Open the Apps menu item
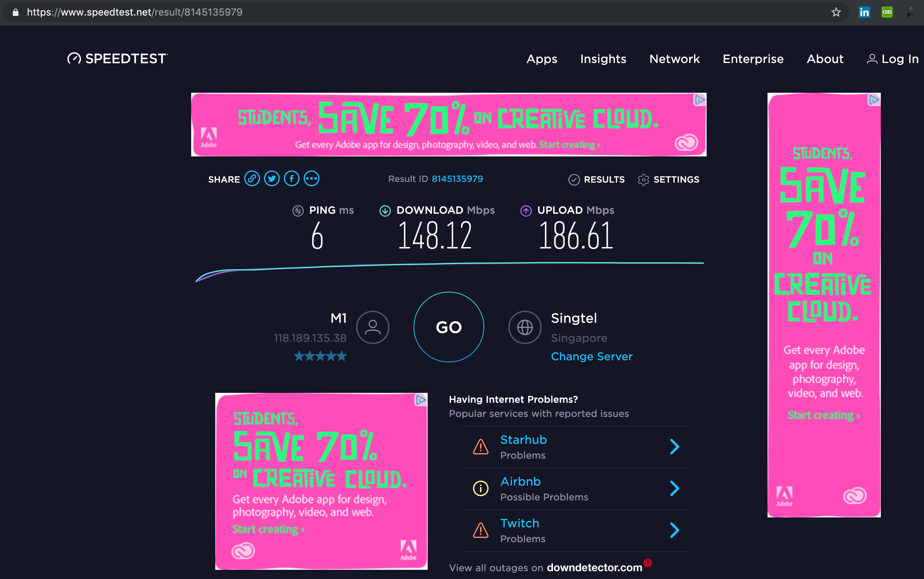This screenshot has height=579, width=924. click(542, 59)
